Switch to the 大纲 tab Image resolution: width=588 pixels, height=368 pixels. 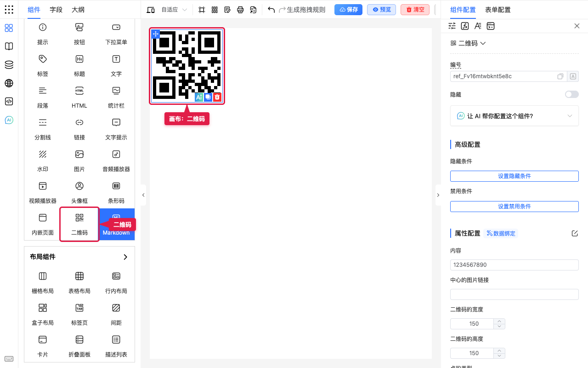pos(78,10)
